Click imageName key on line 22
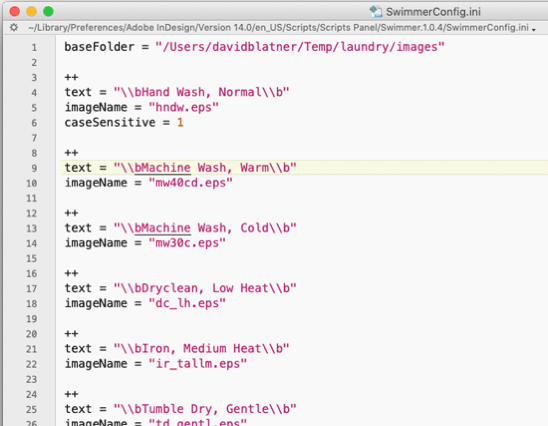Image resolution: width=548 pixels, height=426 pixels. [x=96, y=363]
